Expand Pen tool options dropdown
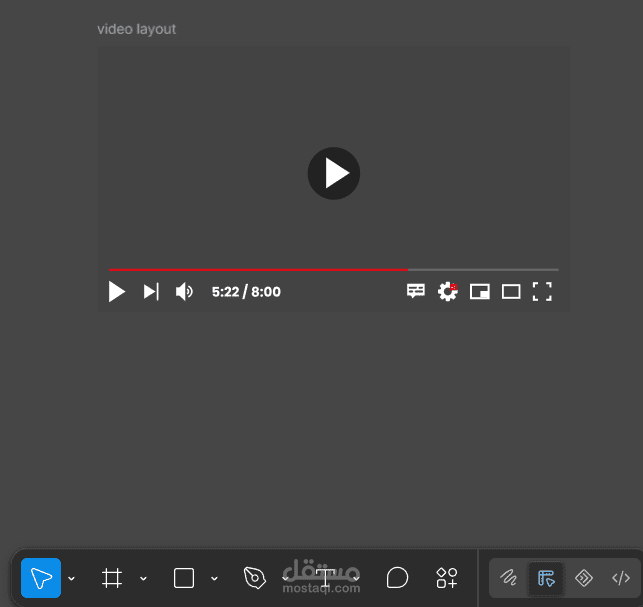The image size is (643, 607). [x=285, y=578]
